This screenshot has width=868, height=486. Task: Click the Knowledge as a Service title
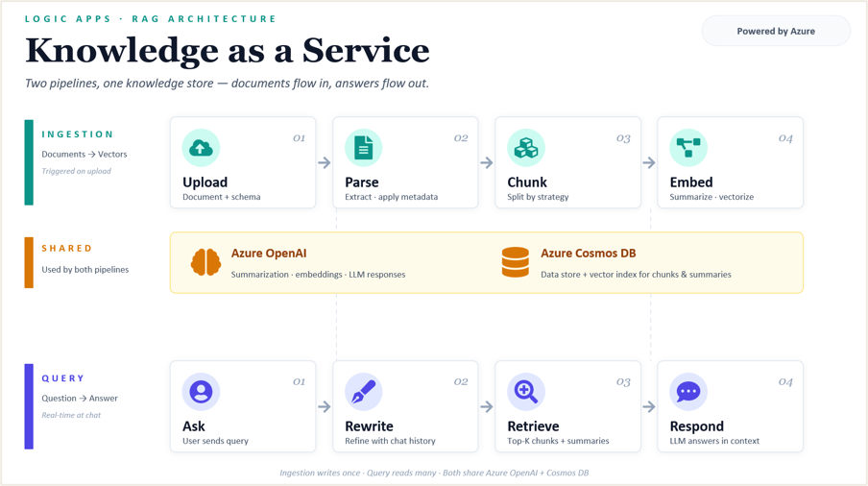click(x=227, y=50)
